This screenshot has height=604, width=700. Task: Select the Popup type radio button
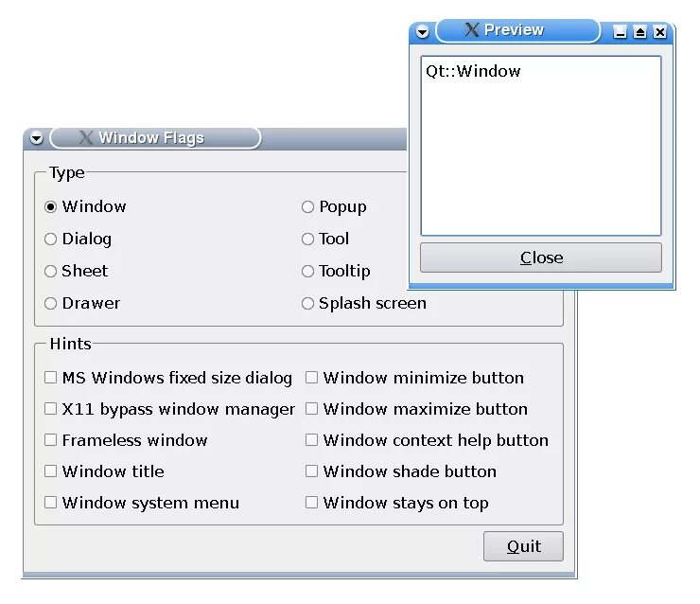(307, 206)
